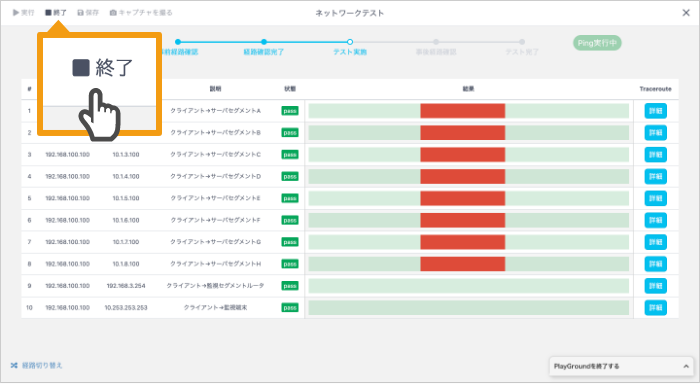Click pass badge in サーバセグメントC row
Image resolution: width=700 pixels, height=384 pixels.
tap(290, 154)
